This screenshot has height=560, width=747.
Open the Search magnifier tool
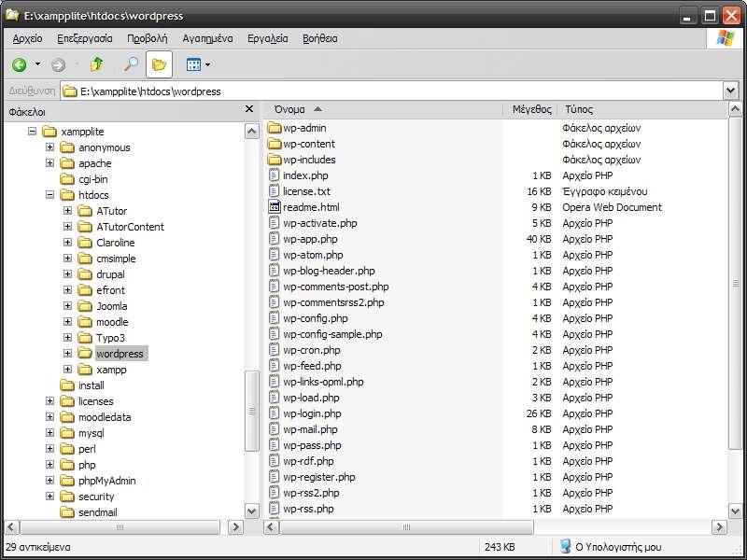[131, 64]
